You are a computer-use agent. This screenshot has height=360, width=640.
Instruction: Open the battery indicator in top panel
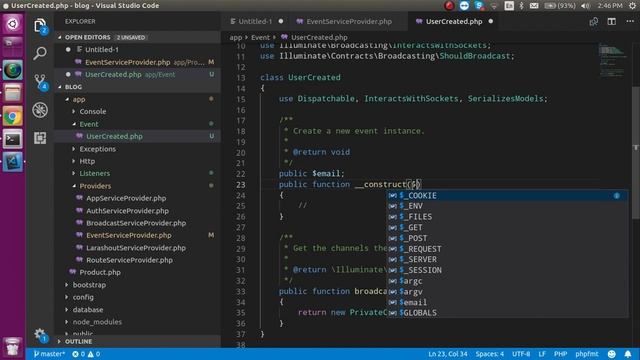[560, 6]
